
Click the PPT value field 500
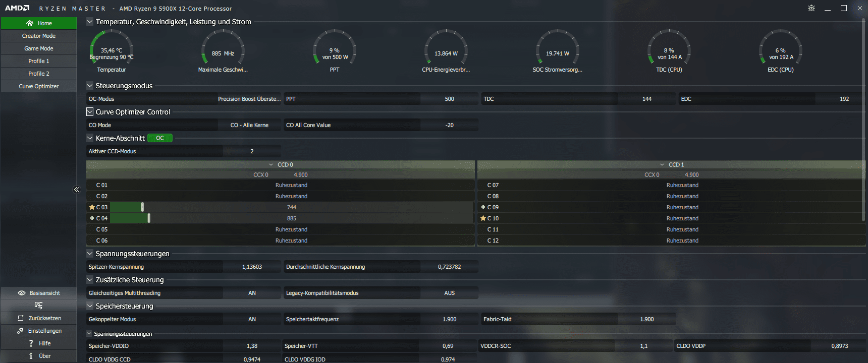pyautogui.click(x=449, y=99)
